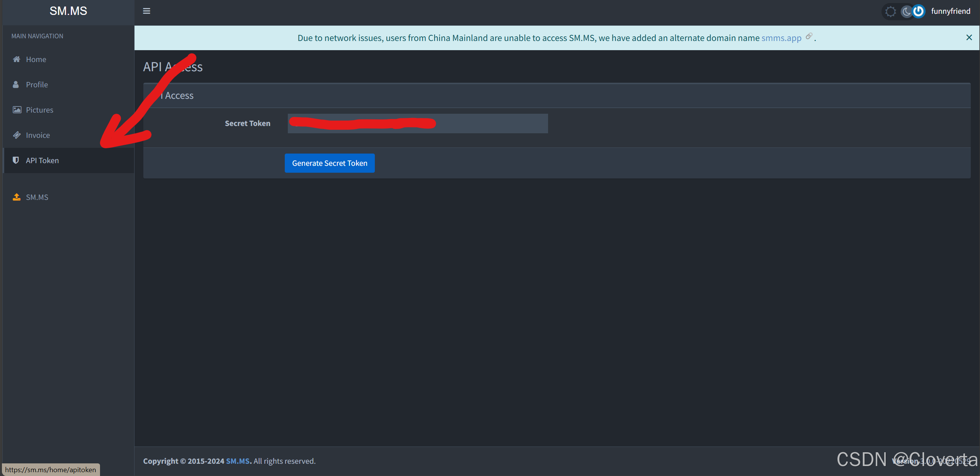Viewport: 980px width, 476px height.
Task: Open the Pictures menu item
Action: tap(39, 110)
